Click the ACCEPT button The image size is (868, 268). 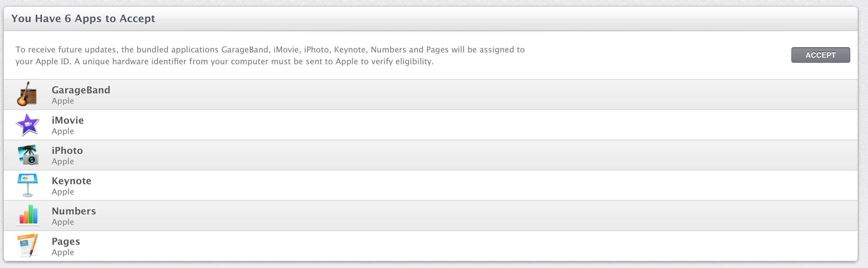(x=820, y=55)
